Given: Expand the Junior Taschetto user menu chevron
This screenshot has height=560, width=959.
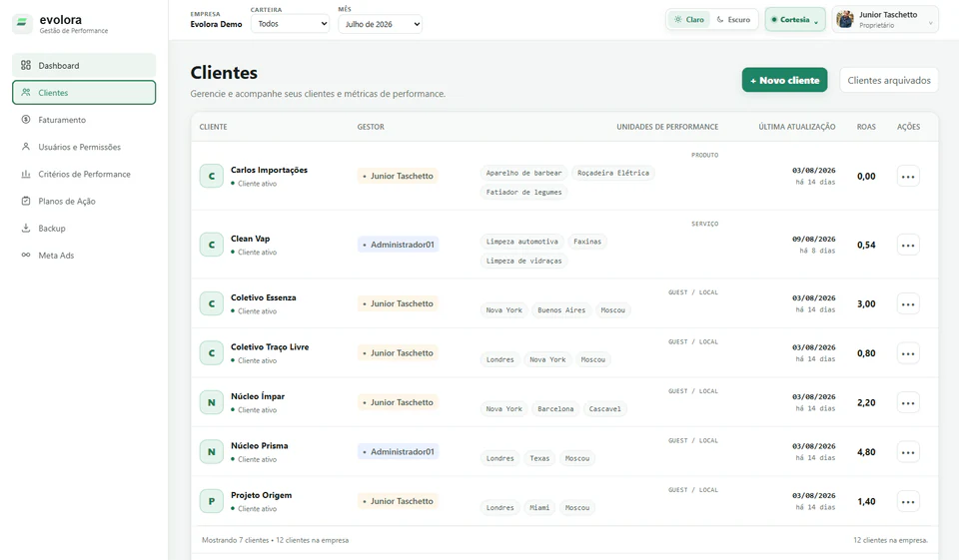Looking at the screenshot, I should coord(931,23).
